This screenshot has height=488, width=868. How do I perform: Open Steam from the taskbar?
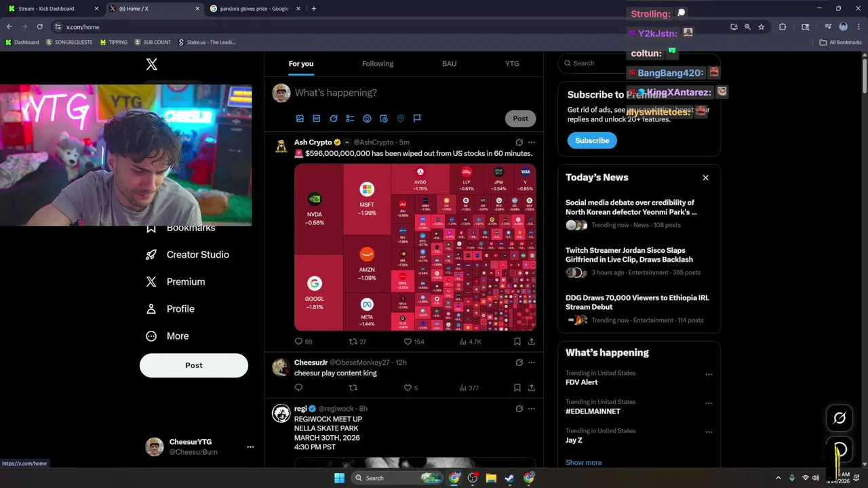point(509,479)
